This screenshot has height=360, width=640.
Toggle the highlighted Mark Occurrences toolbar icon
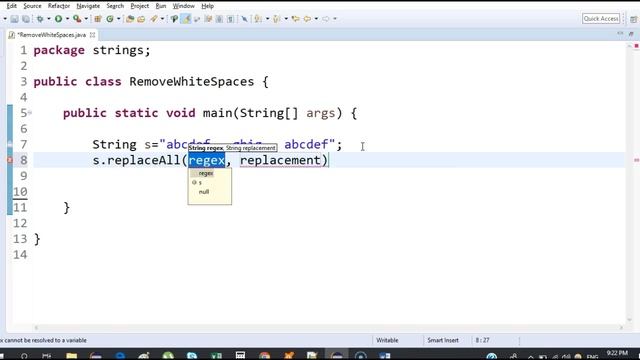tap(186, 19)
